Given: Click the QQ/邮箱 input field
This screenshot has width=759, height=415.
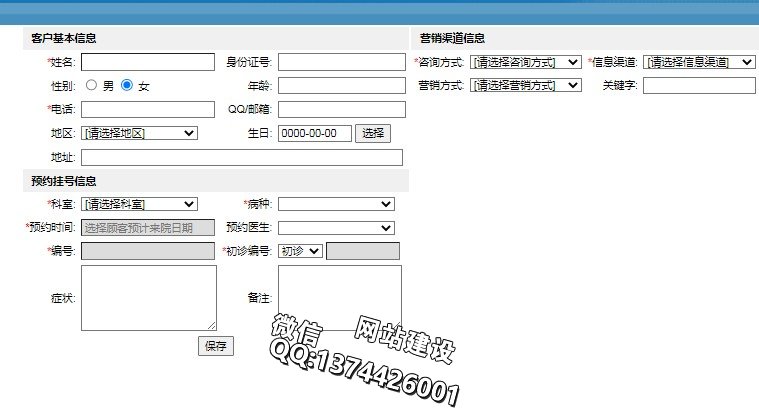Looking at the screenshot, I should pos(342,109).
